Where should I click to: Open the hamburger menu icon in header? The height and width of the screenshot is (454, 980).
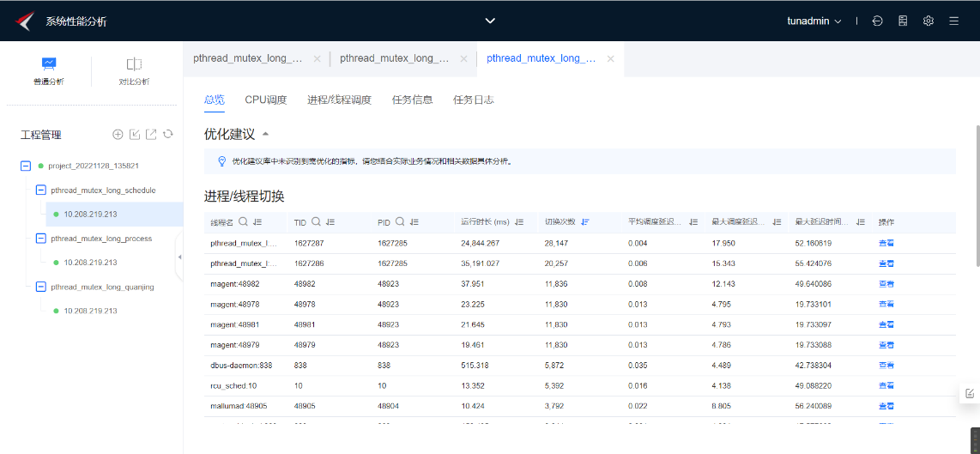[953, 21]
